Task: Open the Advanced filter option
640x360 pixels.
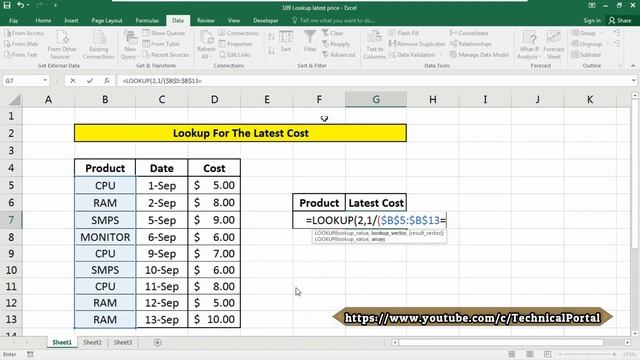Action: point(338,54)
